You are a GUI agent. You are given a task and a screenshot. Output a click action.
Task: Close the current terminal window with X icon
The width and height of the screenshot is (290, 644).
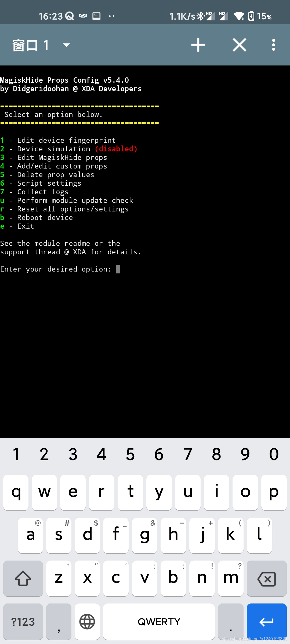pyautogui.click(x=239, y=45)
